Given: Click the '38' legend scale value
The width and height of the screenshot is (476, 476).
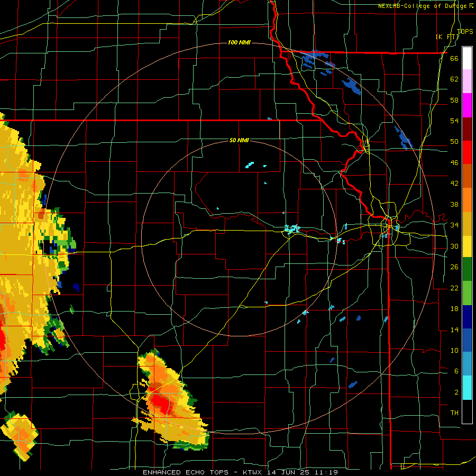Looking at the screenshot, I should [454, 204].
